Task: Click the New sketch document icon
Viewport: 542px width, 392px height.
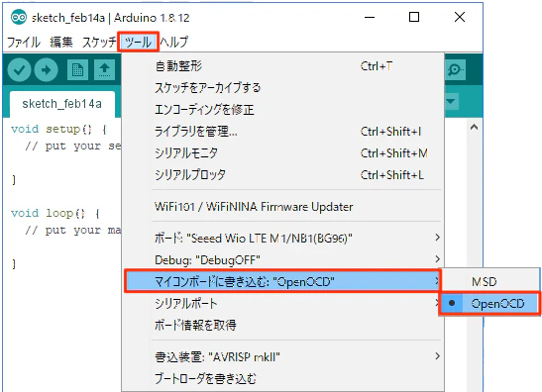Action: [77, 70]
